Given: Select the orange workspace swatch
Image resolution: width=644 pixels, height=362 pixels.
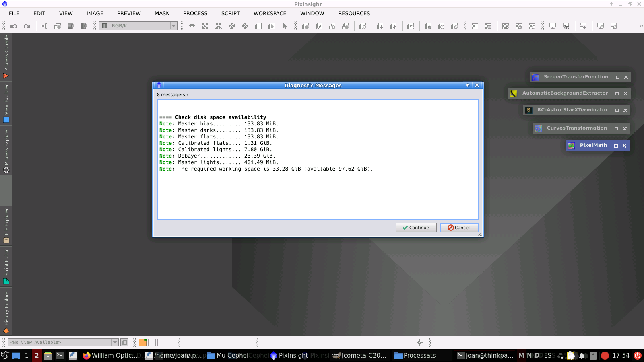Looking at the screenshot, I should click(142, 342).
